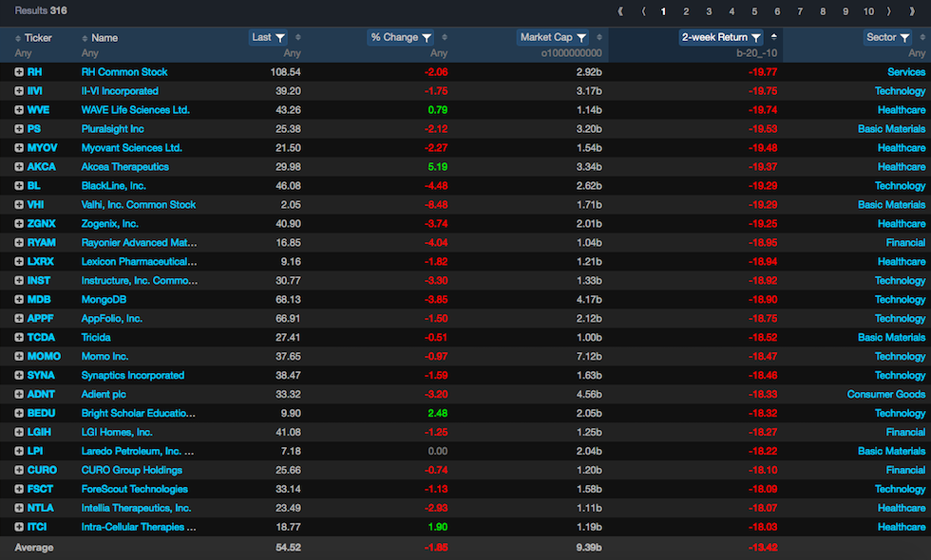Expand the BL row plus icon
Screen dimensions: 931x560
[x=19, y=186]
